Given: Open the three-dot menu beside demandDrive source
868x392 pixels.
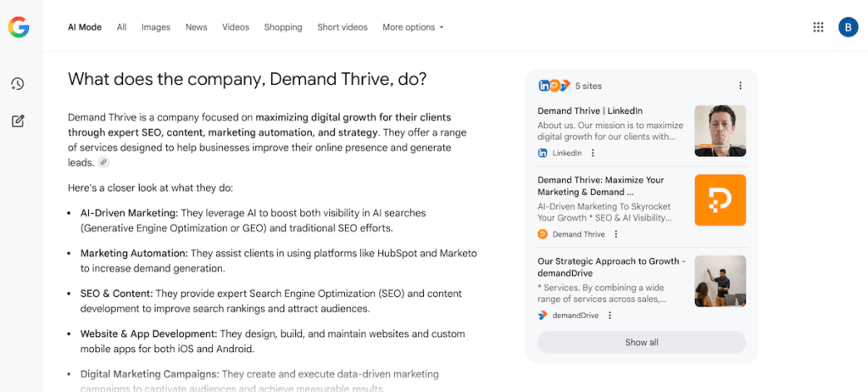Looking at the screenshot, I should point(609,316).
